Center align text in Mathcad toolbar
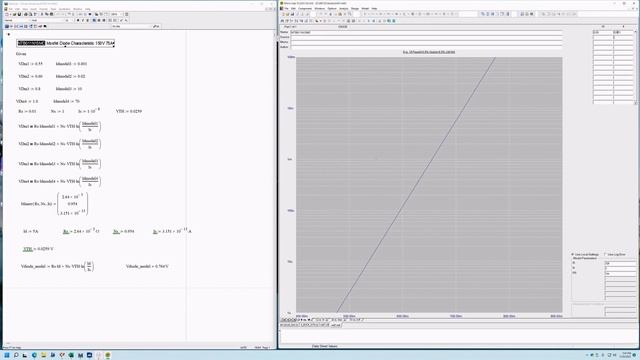This screenshot has width=640, height=360. pos(99,20)
